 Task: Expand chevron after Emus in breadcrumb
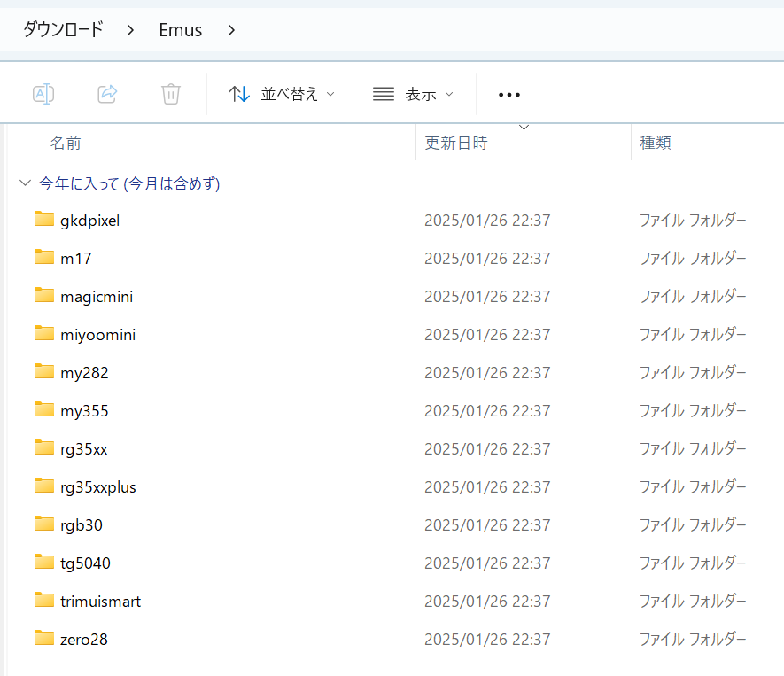point(231,30)
